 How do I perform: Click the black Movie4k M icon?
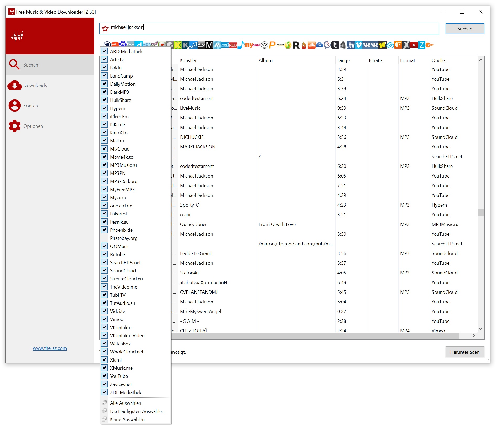click(209, 45)
